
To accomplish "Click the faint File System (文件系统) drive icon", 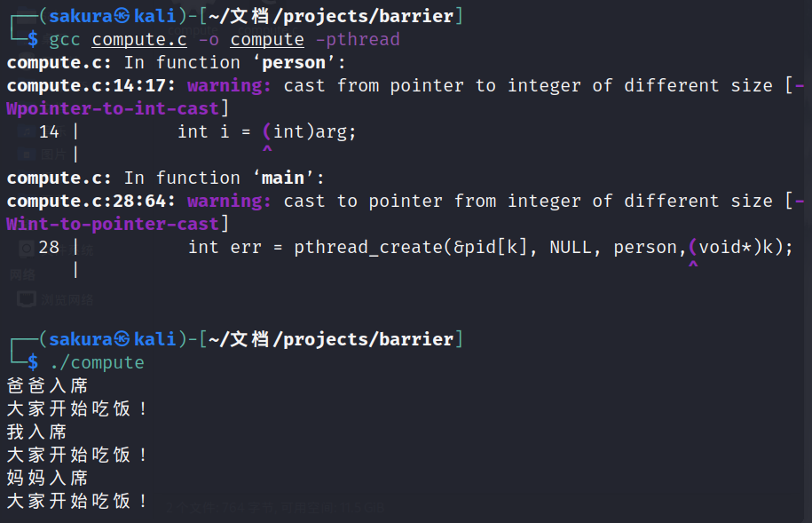I will tap(28, 248).
